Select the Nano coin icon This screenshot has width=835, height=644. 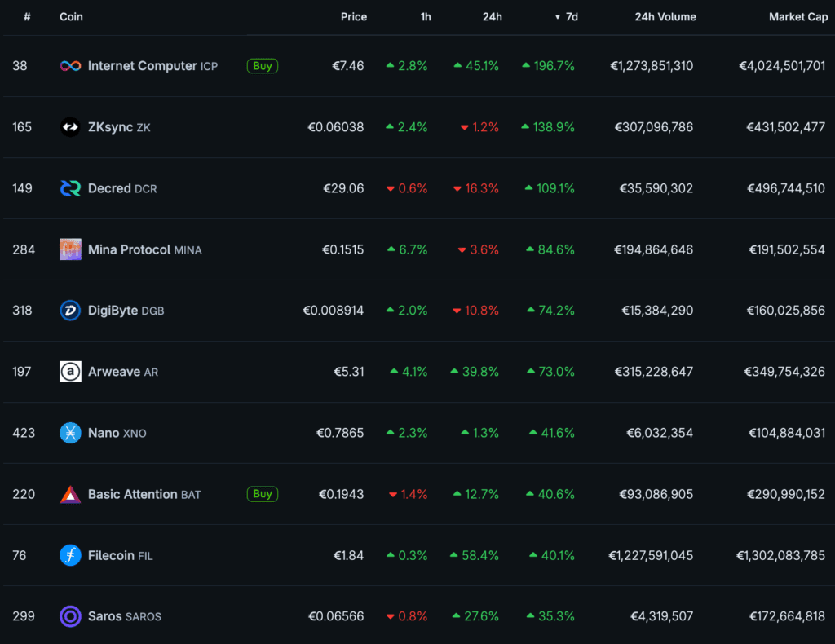tap(70, 433)
